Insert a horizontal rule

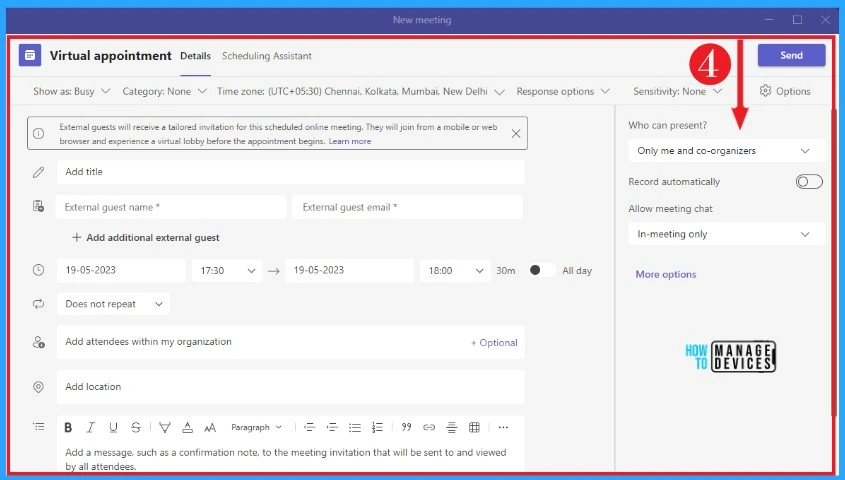452,427
